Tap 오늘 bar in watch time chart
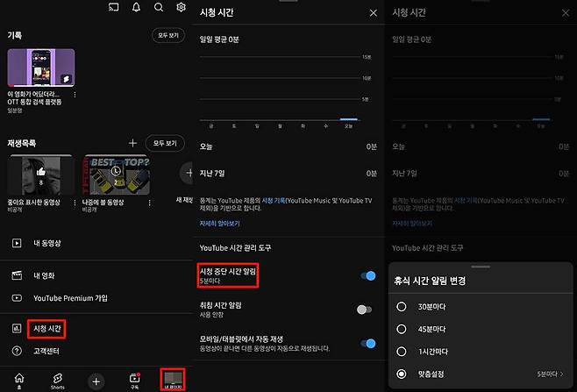 click(x=348, y=119)
